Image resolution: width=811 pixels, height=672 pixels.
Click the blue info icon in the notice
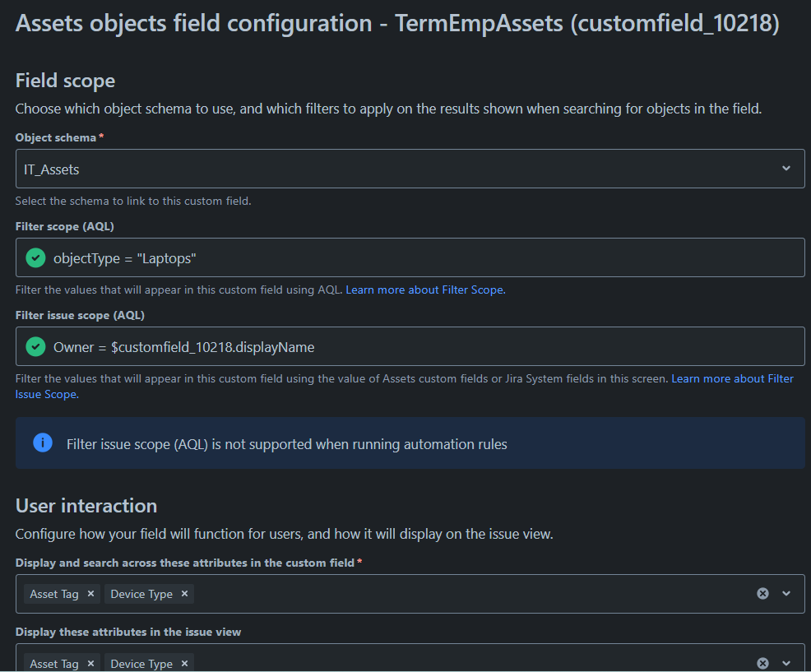click(43, 443)
